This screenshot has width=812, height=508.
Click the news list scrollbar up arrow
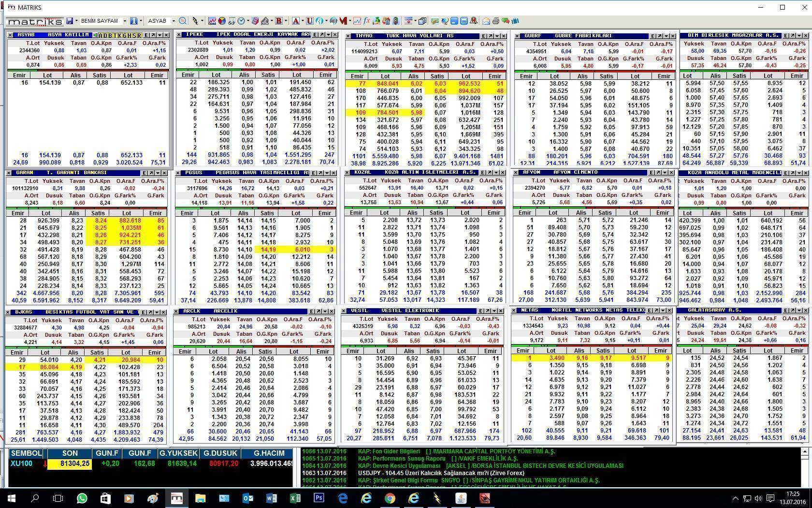[x=804, y=451]
